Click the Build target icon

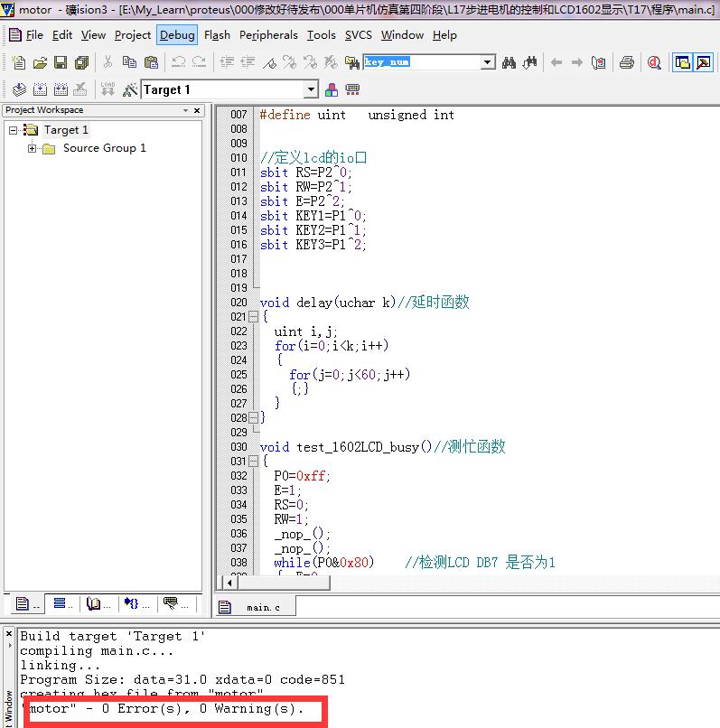pos(40,89)
